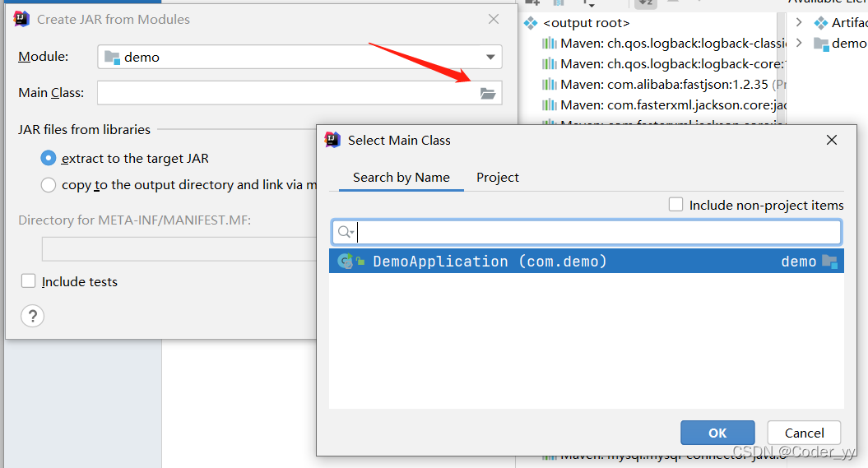Expand the Artifacts node in available elements

point(799,23)
